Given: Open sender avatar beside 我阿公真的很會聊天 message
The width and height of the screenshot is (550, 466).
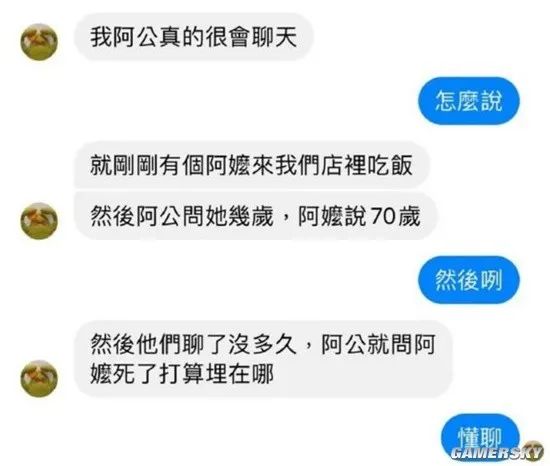Looking at the screenshot, I should [x=39, y=42].
